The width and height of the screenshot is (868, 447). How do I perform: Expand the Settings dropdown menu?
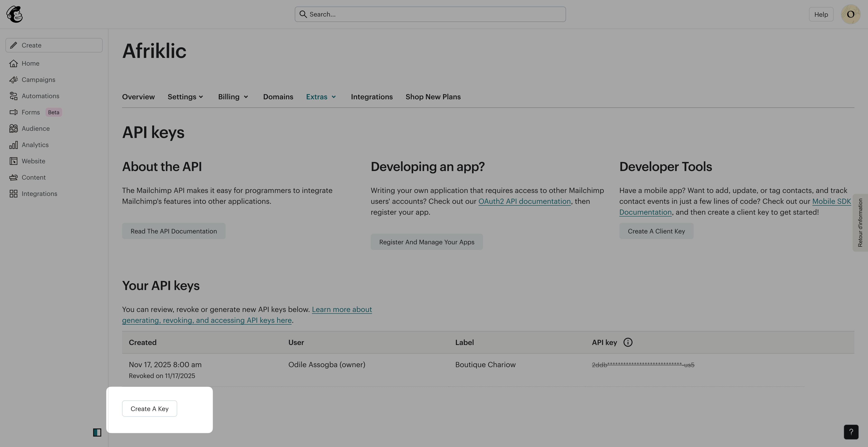(x=186, y=97)
